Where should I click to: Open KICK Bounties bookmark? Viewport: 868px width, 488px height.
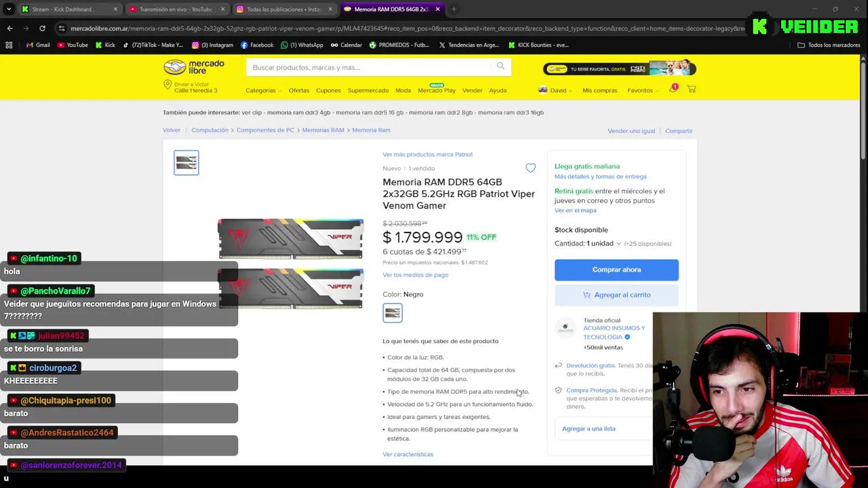pos(538,45)
